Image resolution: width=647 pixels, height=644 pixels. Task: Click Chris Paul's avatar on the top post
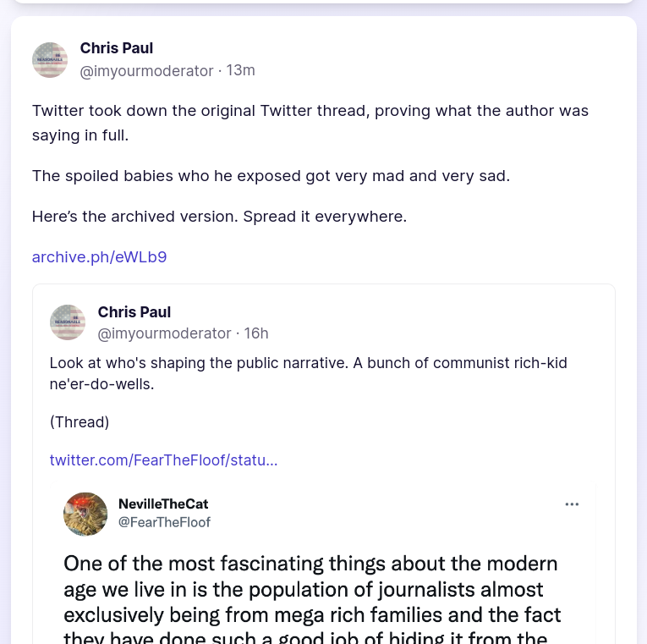[x=50, y=60]
